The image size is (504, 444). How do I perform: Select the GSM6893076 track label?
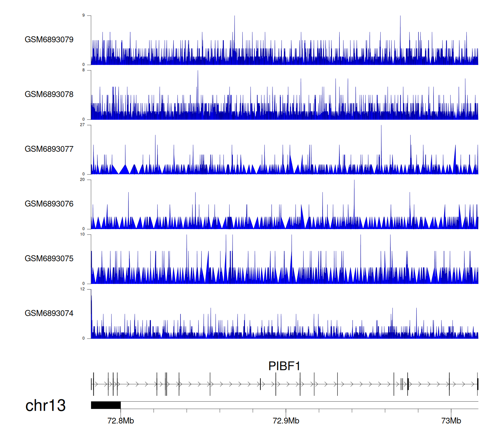49,204
